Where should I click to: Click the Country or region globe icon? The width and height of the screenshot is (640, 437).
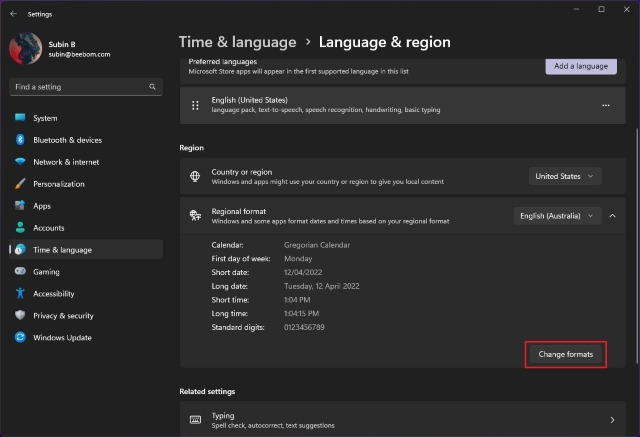point(195,176)
